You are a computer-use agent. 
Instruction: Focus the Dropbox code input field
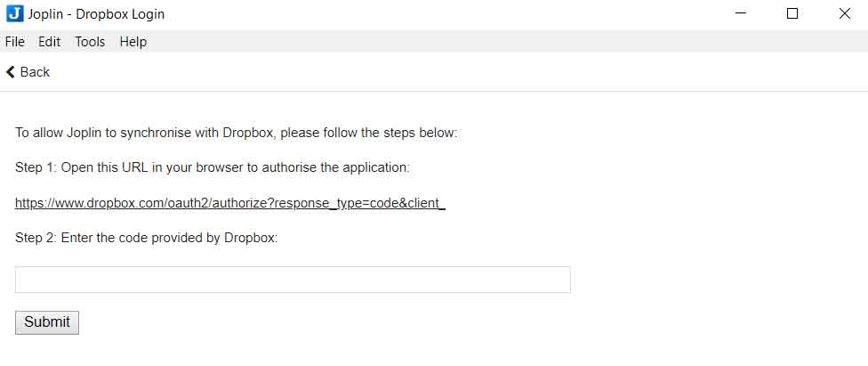click(293, 280)
